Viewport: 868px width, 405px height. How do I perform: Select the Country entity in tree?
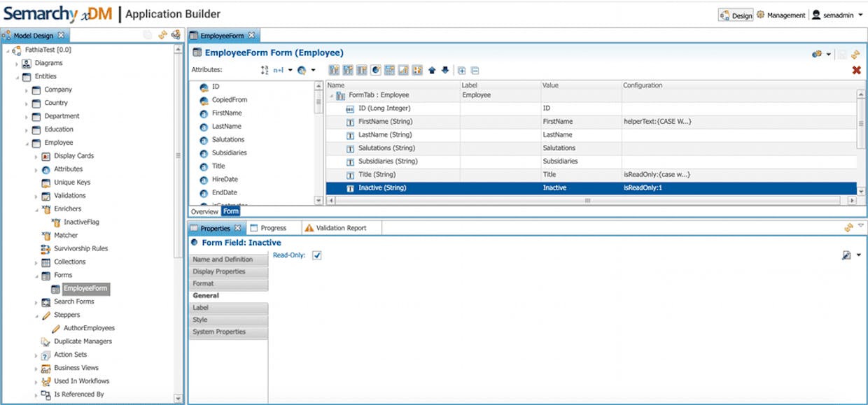[56, 103]
